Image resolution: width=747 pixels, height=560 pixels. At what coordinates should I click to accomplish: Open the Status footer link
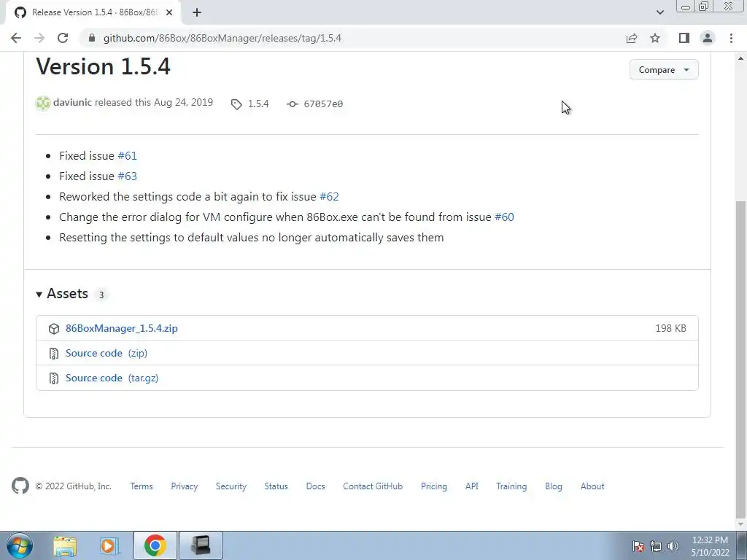[x=276, y=486]
